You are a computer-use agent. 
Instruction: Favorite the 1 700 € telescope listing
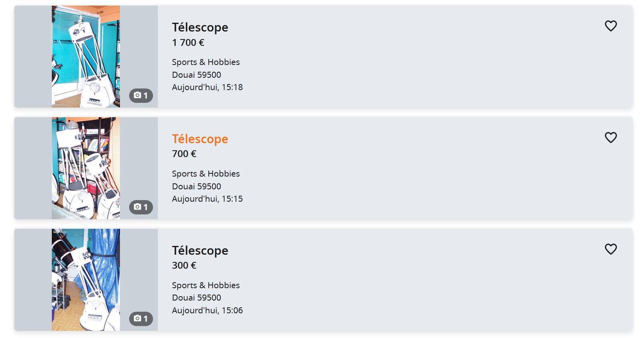pyautogui.click(x=611, y=26)
